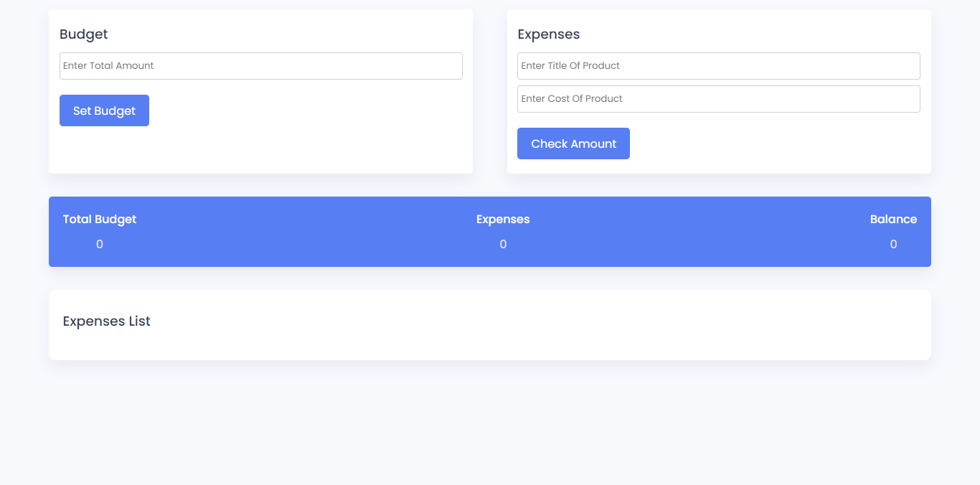Click the zero value under Total Budget
This screenshot has width=980, height=485.
click(100, 245)
